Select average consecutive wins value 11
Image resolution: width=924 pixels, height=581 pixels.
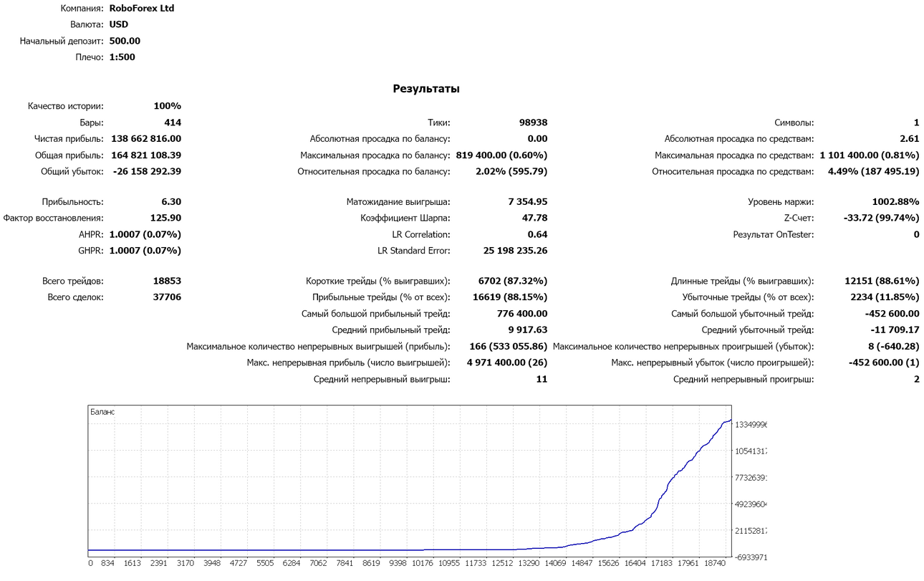point(542,379)
